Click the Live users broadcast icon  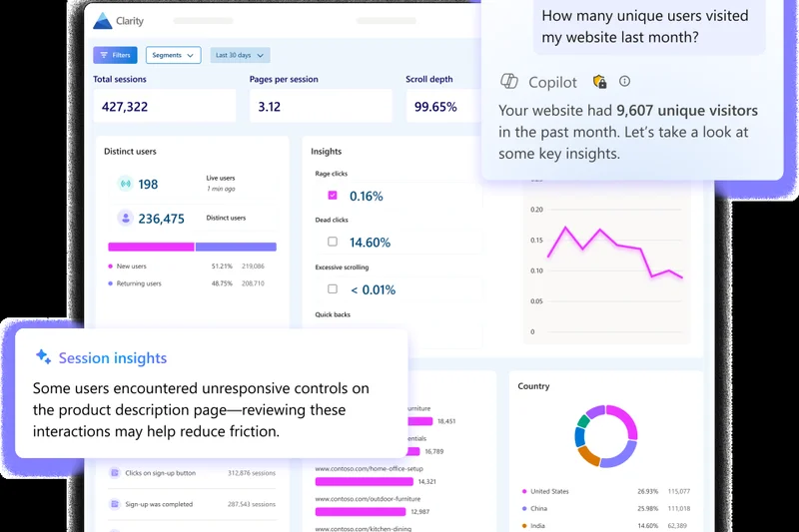point(125,184)
